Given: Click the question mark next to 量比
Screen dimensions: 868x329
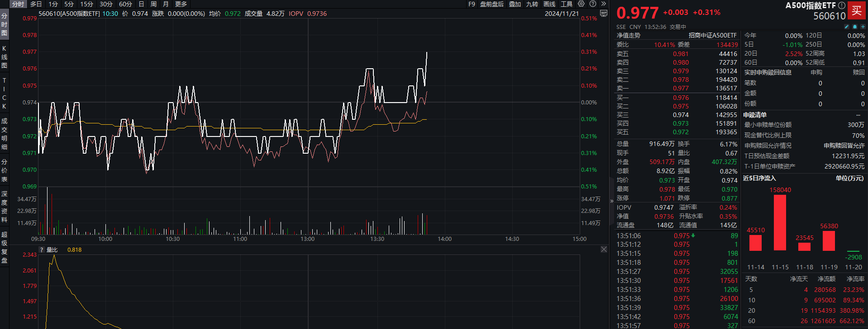Looking at the screenshot, I should tap(42, 250).
